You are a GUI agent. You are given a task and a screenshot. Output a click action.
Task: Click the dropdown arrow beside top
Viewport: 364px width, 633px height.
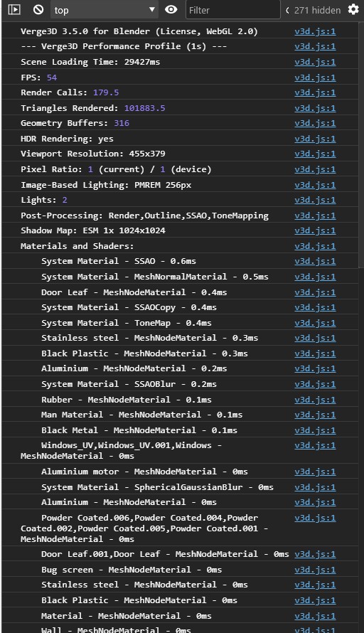point(152,9)
